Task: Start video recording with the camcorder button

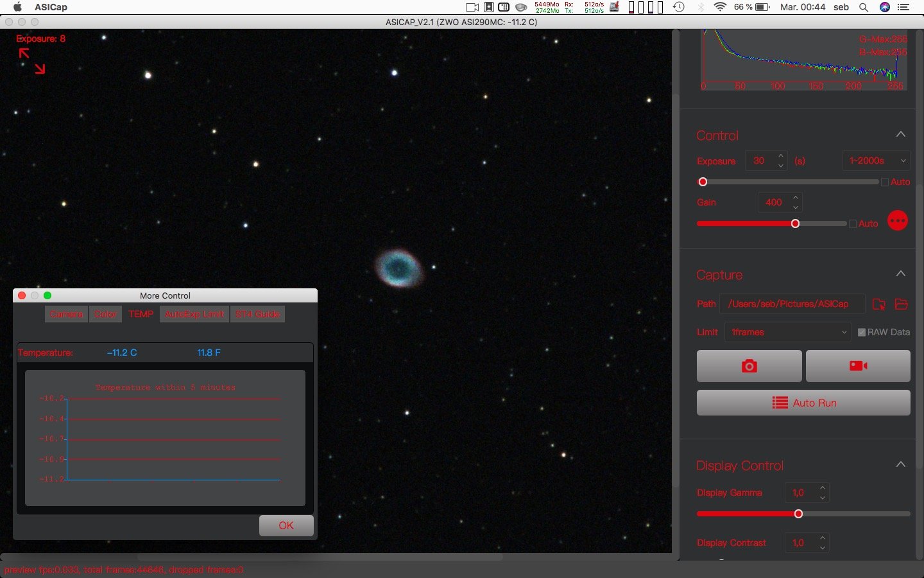Action: [x=858, y=366]
